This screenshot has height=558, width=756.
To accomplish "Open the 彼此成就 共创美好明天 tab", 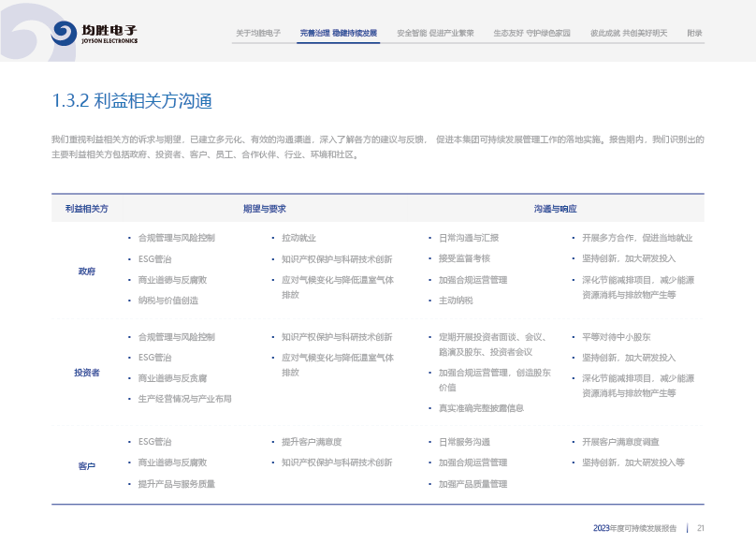I will click(629, 33).
